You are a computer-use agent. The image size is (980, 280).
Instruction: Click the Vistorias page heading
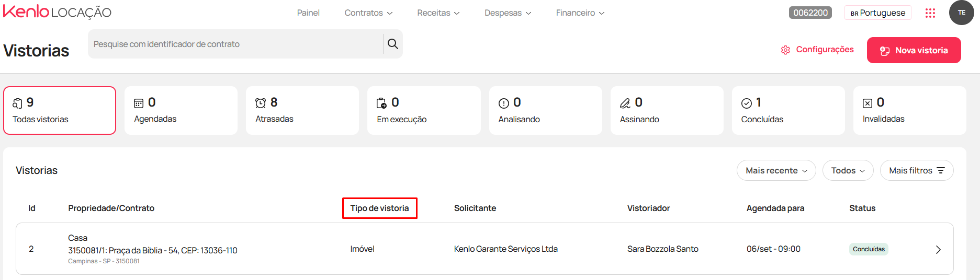pos(36,51)
